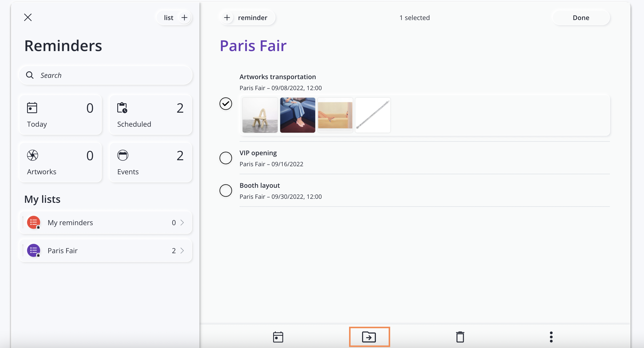Click the My lists heading
The image size is (644, 348).
point(42,199)
